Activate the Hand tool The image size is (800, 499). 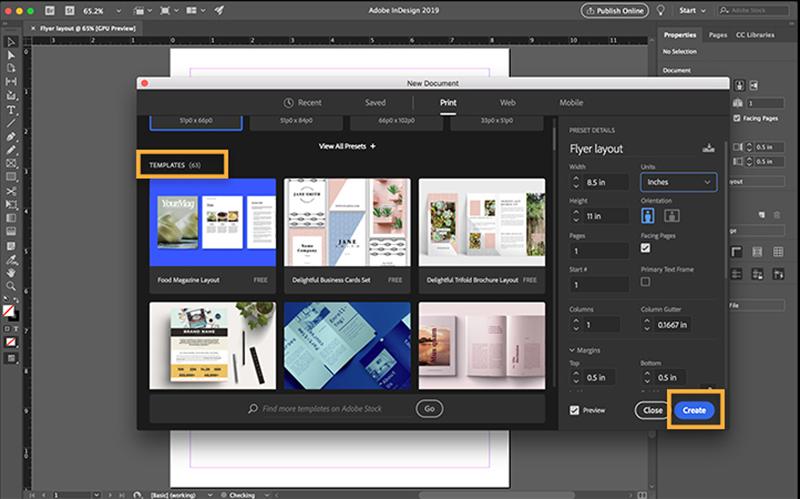[11, 273]
